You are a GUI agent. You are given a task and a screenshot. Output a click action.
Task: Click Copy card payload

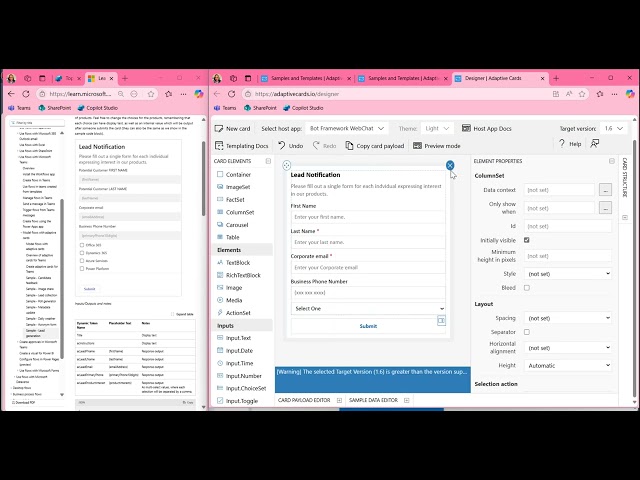[375, 146]
